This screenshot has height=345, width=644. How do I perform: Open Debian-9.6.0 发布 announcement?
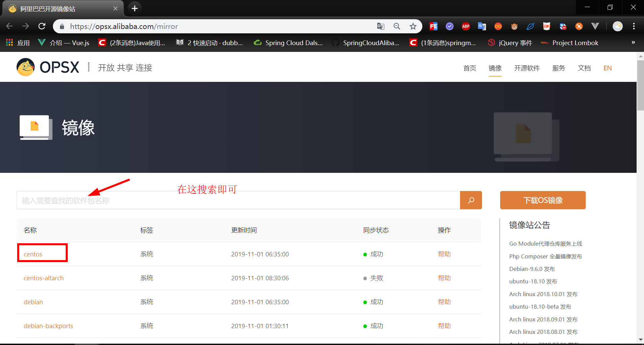click(532, 269)
